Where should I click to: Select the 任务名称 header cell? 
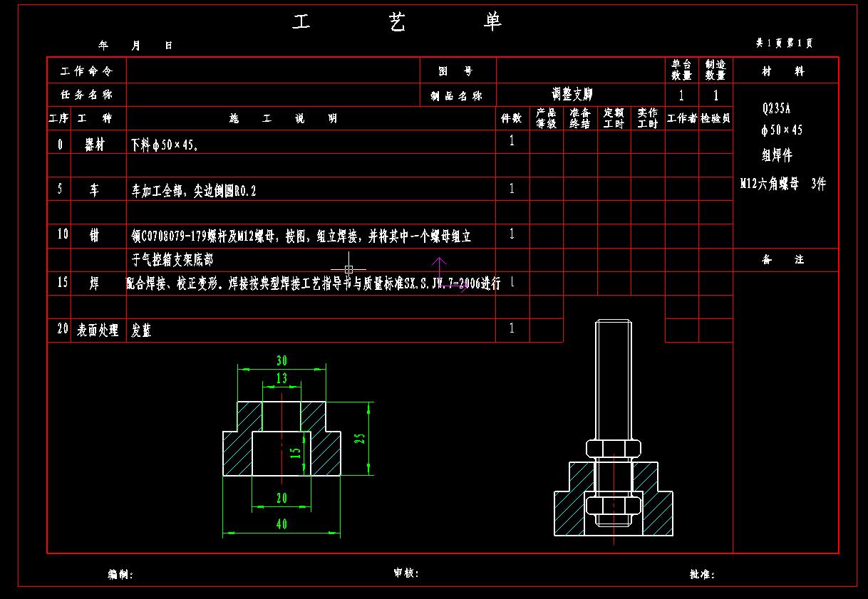(87, 94)
